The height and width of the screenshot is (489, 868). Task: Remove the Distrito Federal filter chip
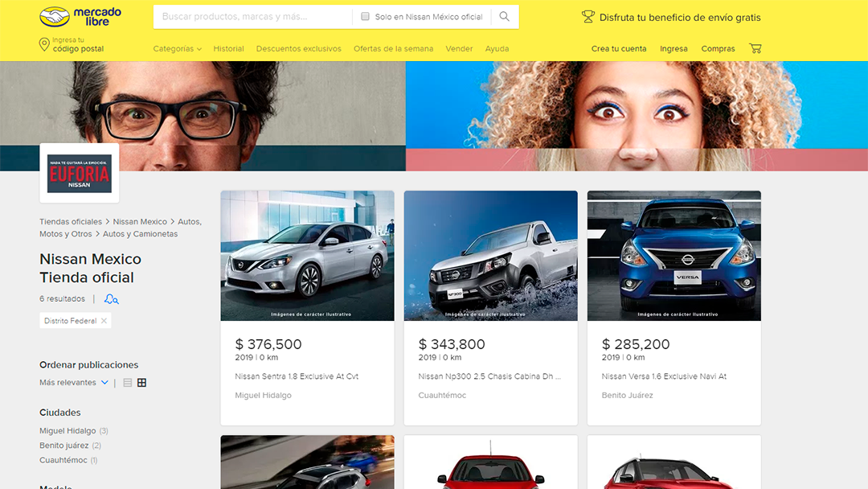click(103, 319)
